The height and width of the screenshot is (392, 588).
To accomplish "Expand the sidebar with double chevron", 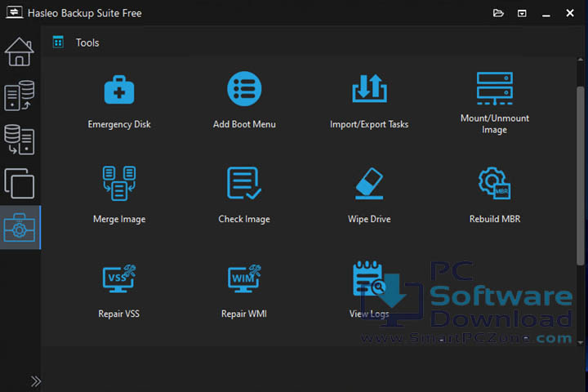I will [x=36, y=381].
